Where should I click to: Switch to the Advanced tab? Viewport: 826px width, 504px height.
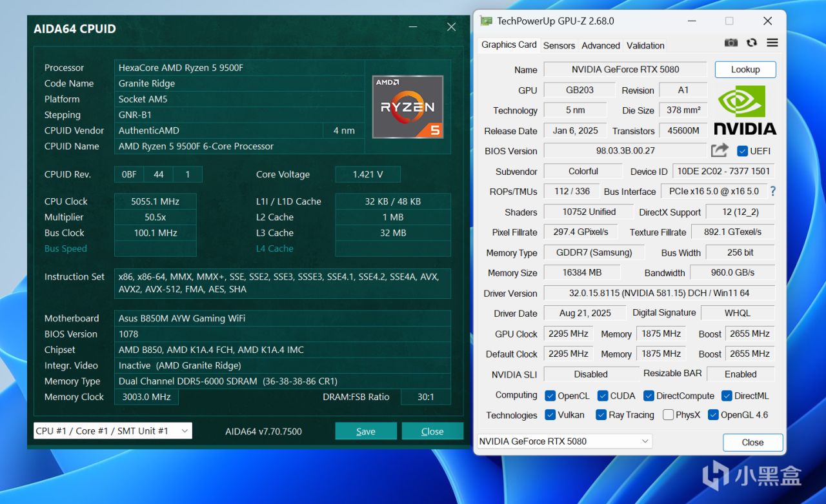[600, 45]
